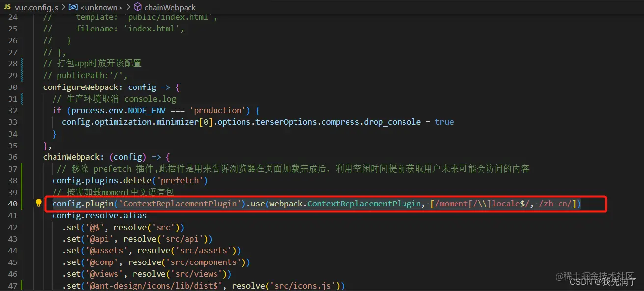Image resolution: width=644 pixels, height=291 pixels.
Task: Click terserOptions on line 33
Action: (x=286, y=122)
